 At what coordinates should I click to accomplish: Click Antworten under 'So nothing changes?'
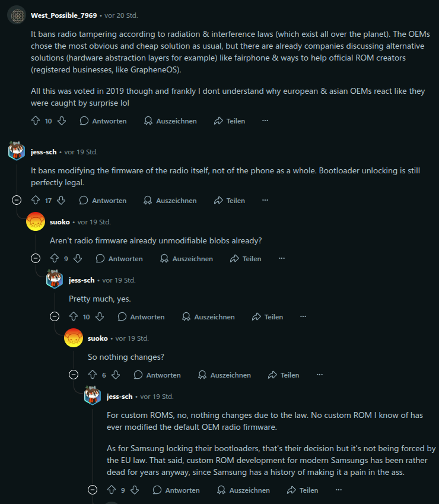pyautogui.click(x=157, y=375)
